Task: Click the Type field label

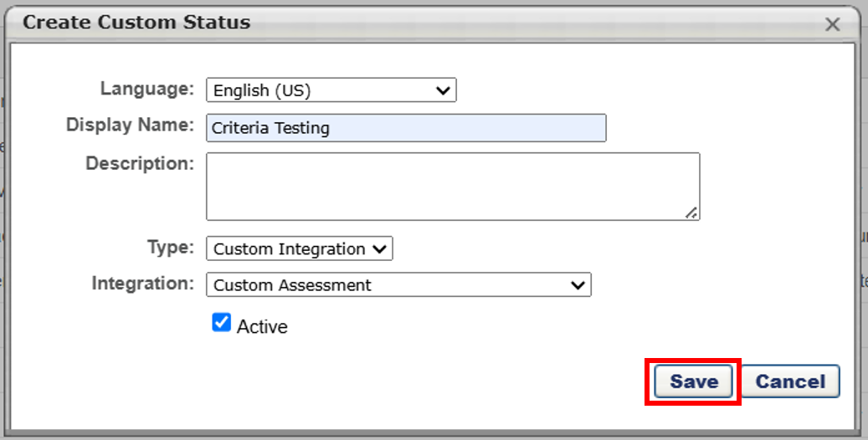Action: pos(171,248)
